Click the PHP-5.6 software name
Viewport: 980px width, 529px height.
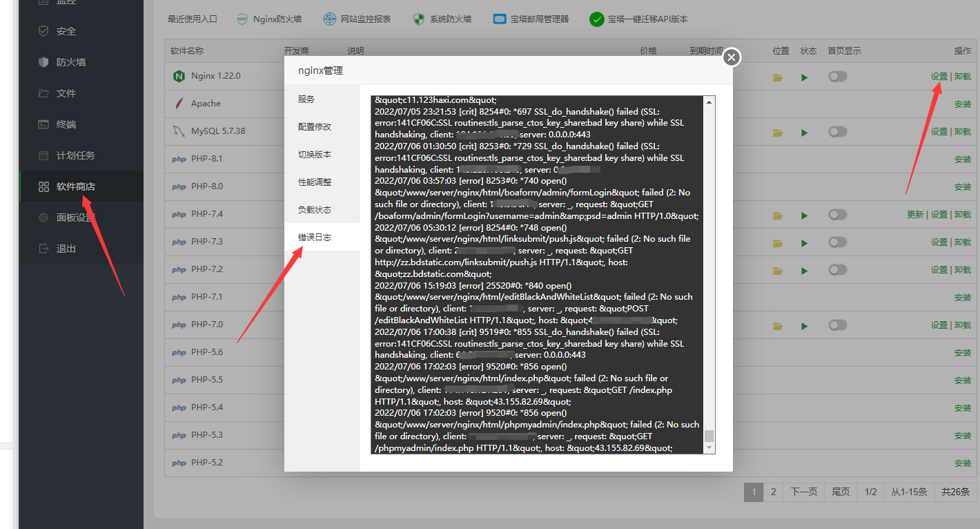pyautogui.click(x=207, y=352)
